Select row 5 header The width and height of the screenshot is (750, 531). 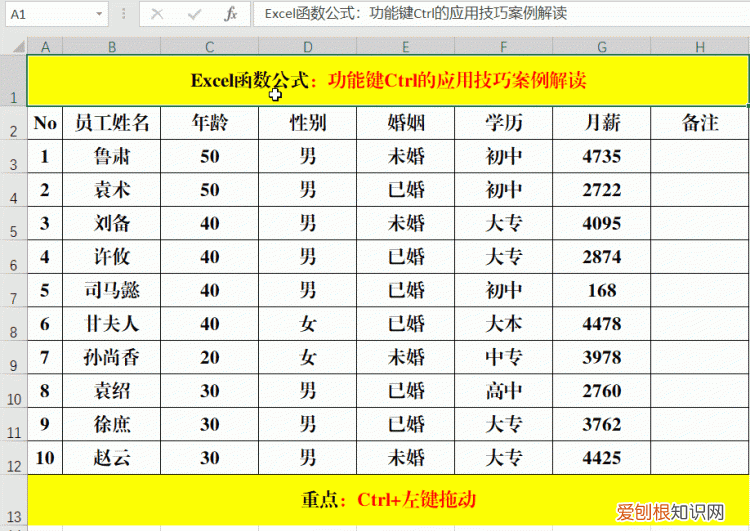point(13,223)
